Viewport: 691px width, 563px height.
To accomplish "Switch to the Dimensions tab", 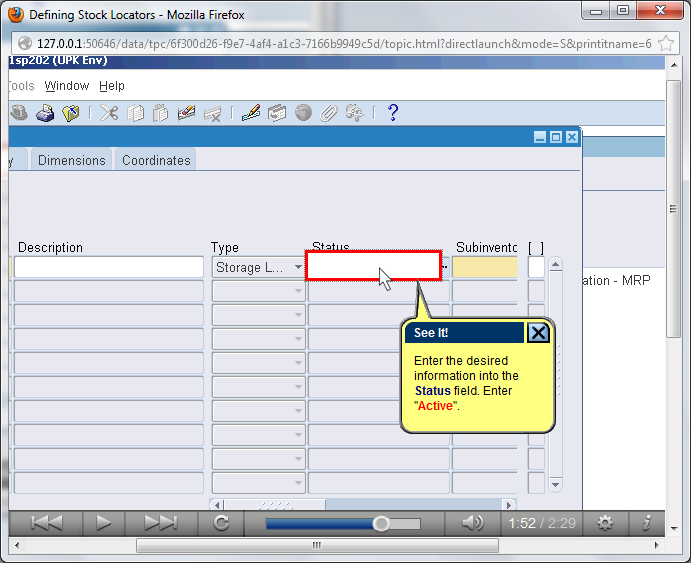I will (x=71, y=160).
